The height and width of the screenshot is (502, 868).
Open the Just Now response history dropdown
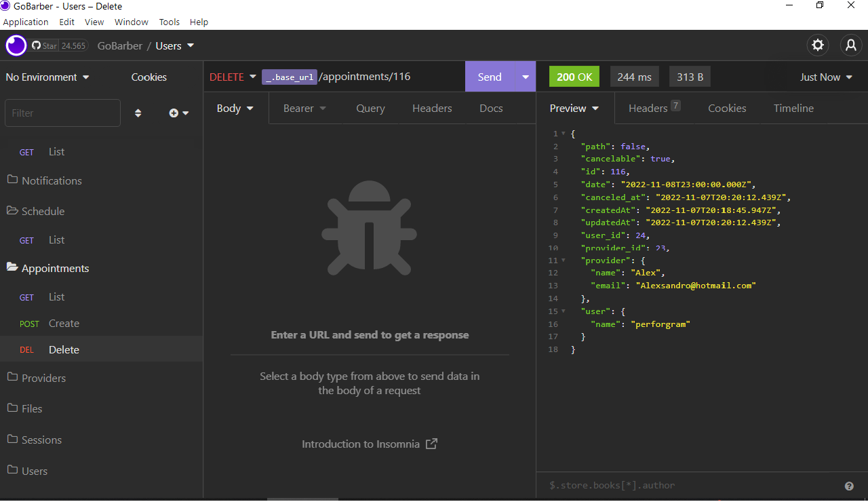(x=825, y=77)
